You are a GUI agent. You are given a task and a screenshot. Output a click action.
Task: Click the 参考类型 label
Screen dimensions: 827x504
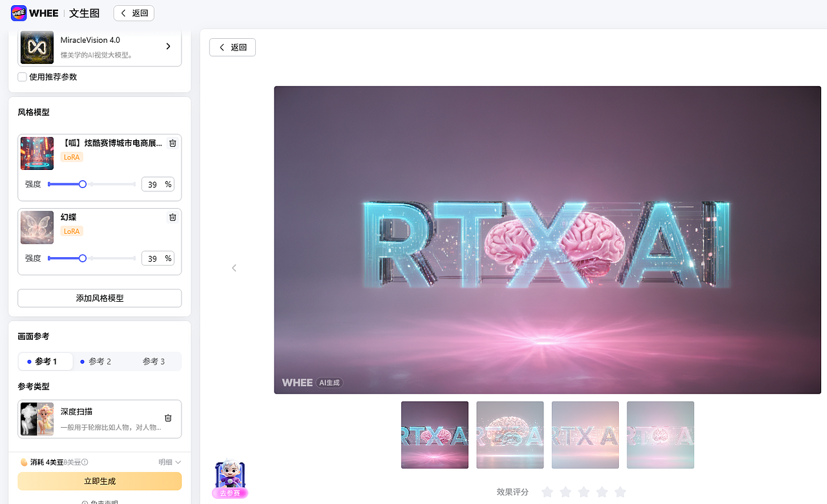pos(34,386)
